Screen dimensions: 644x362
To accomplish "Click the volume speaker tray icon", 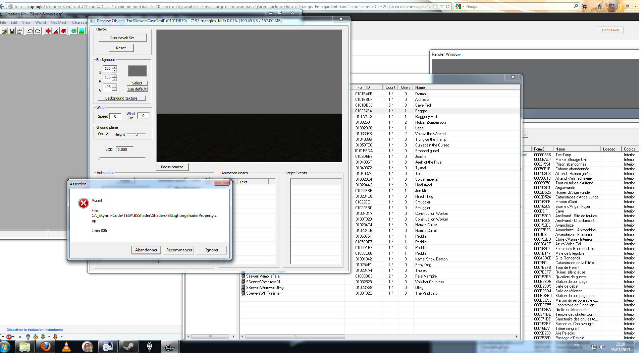I will [602, 347].
